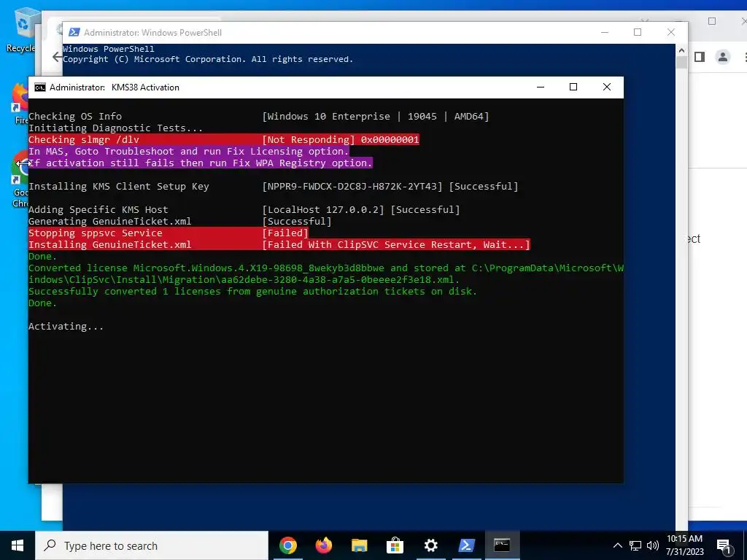Open network status tray icon
Viewport: 747px width, 560px height.
point(635,545)
